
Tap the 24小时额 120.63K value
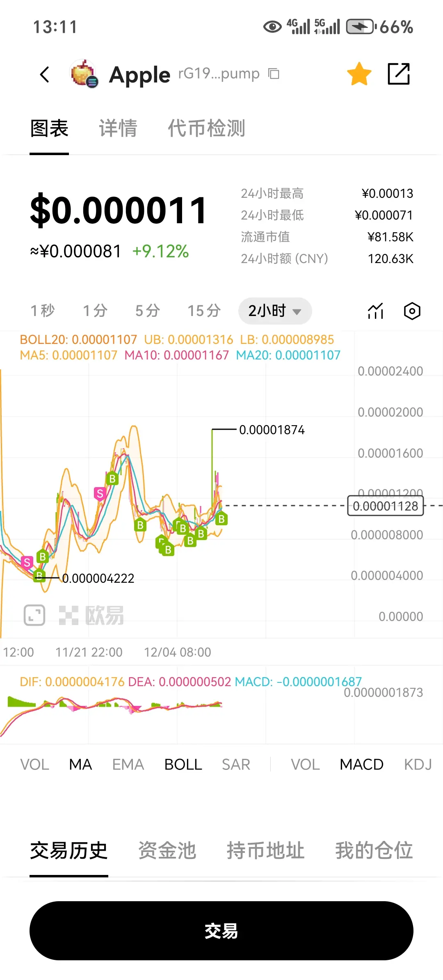(390, 259)
